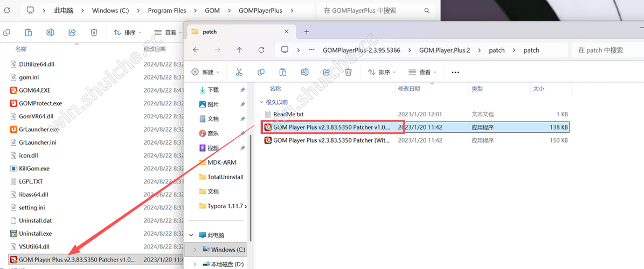Image resolution: width=644 pixels, height=269 pixels.
Task: Open 新建 dropdown in patch window
Action: point(205,72)
